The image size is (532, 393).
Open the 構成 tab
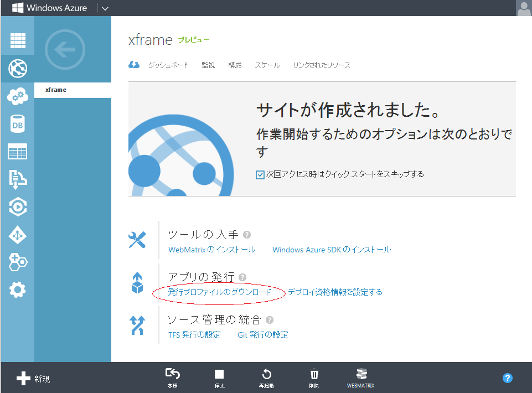click(235, 65)
